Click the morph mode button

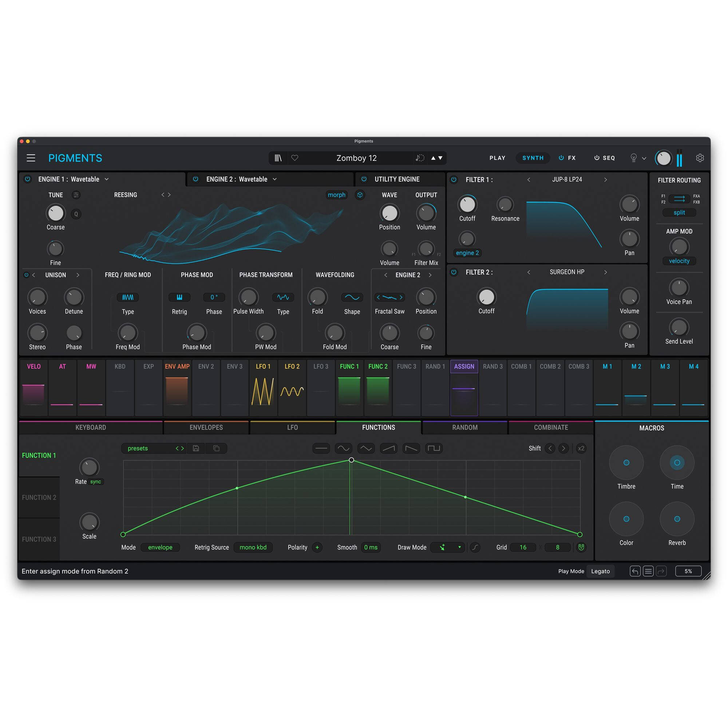click(x=336, y=195)
